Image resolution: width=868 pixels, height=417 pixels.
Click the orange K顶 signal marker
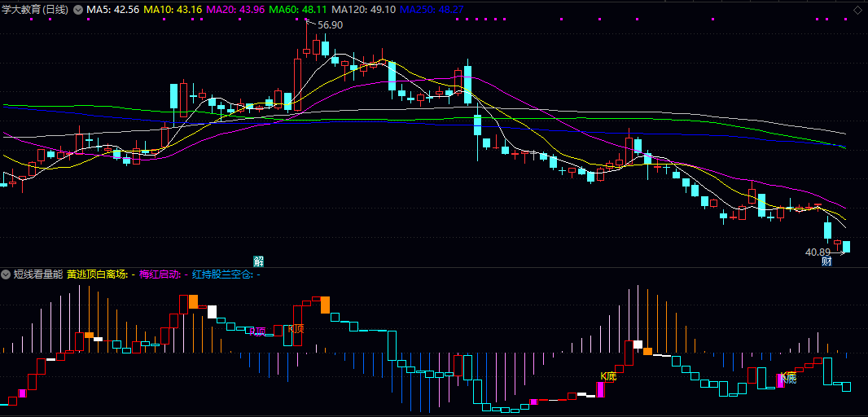click(x=296, y=329)
